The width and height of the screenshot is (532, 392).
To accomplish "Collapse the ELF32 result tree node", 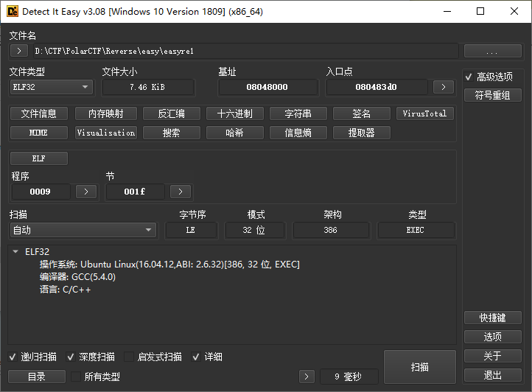I will [x=15, y=251].
